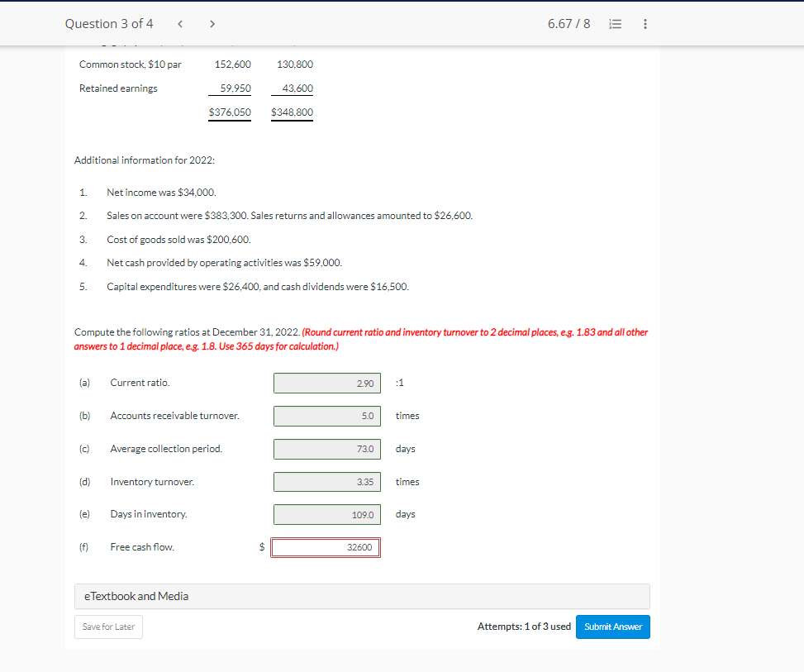
Task: Expand the eTextbook and Media section
Action: click(x=135, y=595)
